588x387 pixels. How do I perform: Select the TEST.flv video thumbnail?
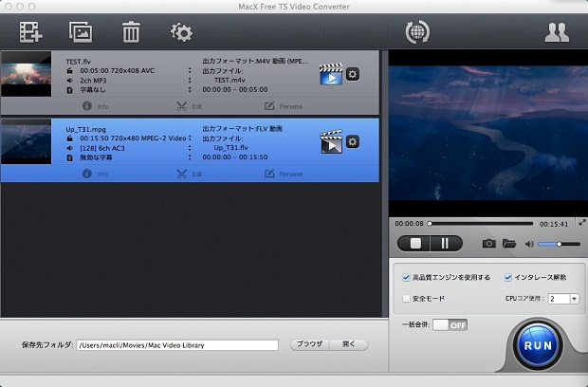[x=26, y=74]
